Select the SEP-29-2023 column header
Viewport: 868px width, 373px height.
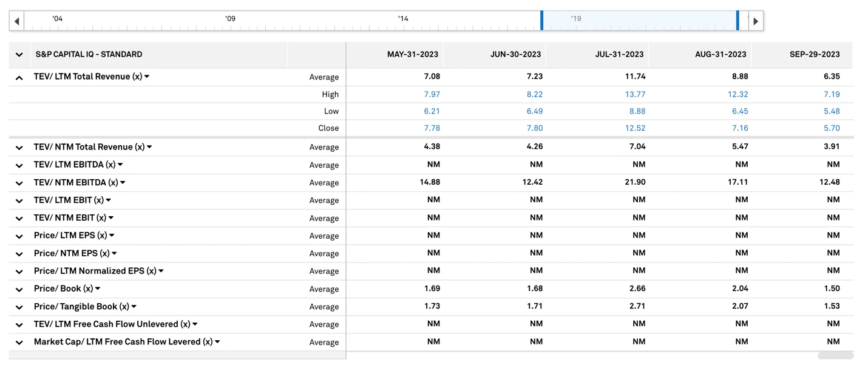[x=814, y=55]
